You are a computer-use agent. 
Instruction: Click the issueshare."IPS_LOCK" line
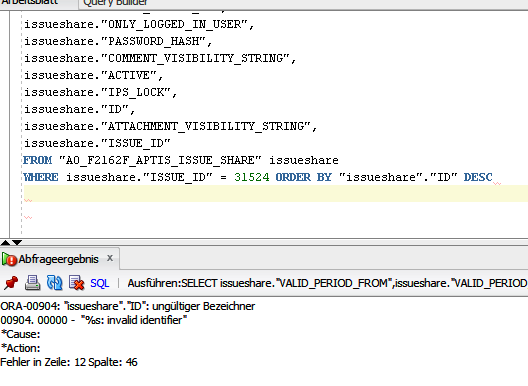(x=100, y=92)
